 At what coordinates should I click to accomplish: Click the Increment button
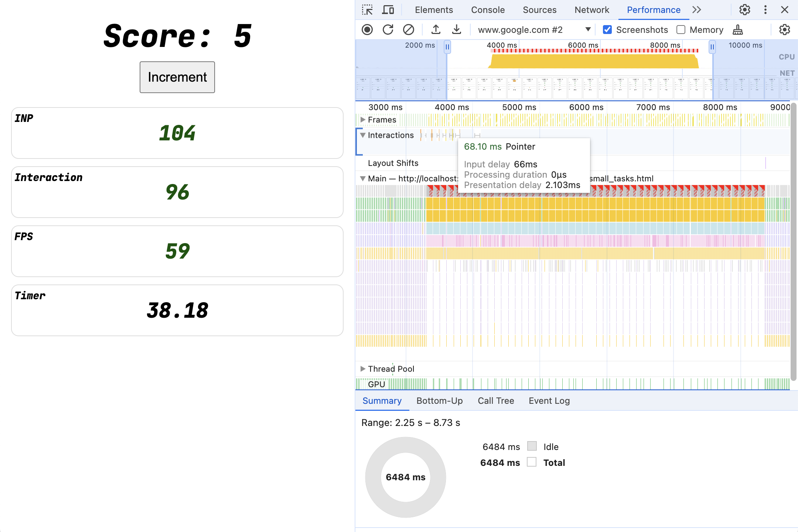point(177,76)
